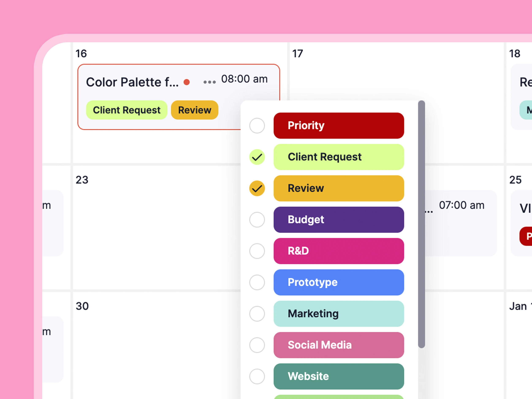Click the Review pill on the event card

click(194, 110)
